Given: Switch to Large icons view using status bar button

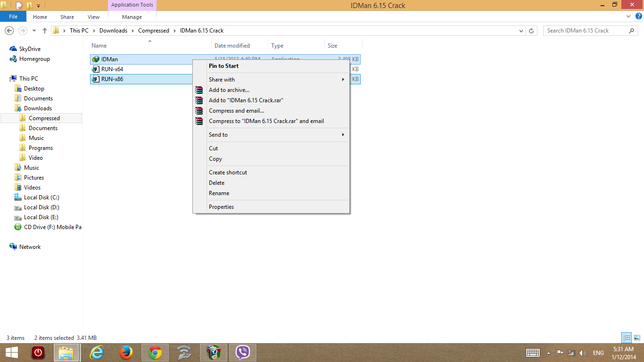Looking at the screenshot, I should click(x=636, y=337).
